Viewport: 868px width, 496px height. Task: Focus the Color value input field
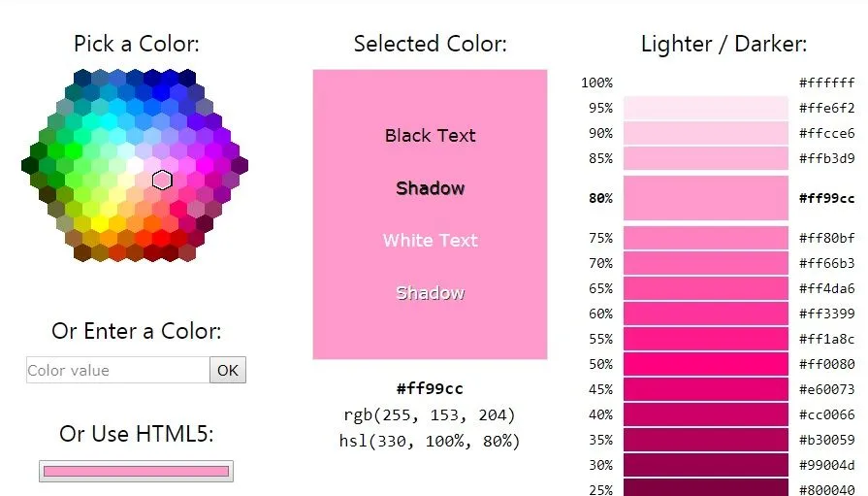coord(118,370)
